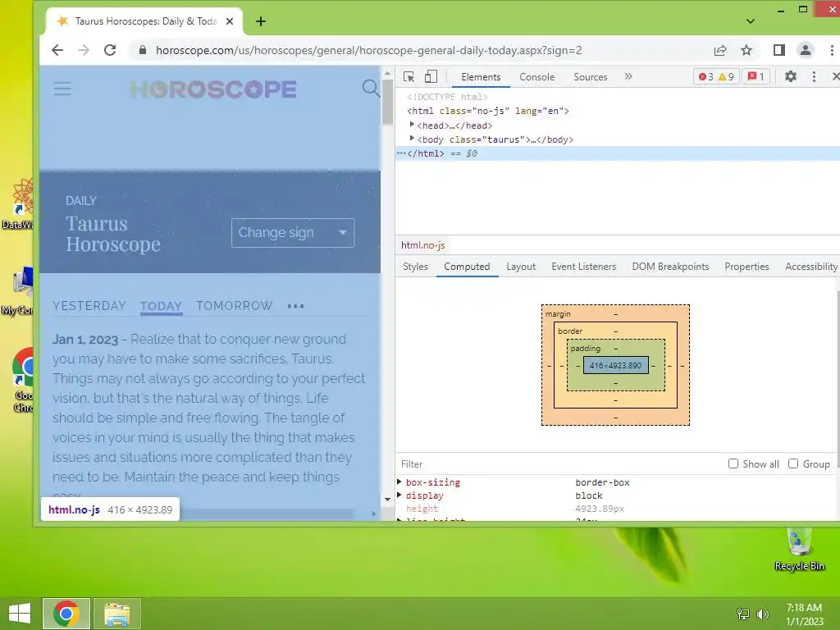Click page scrollbar down arrow
This screenshot has height=630, width=840.
tap(387, 500)
